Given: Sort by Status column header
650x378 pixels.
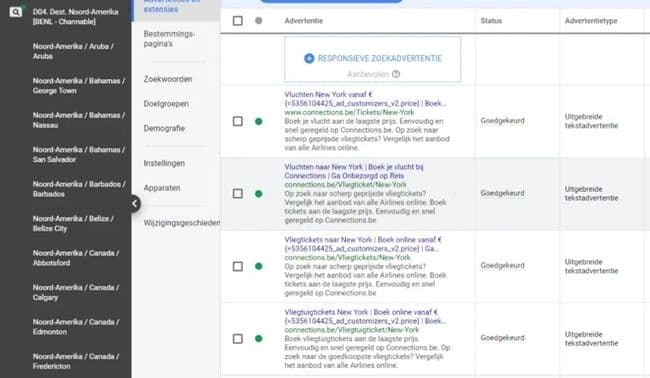Looking at the screenshot, I should click(491, 21).
